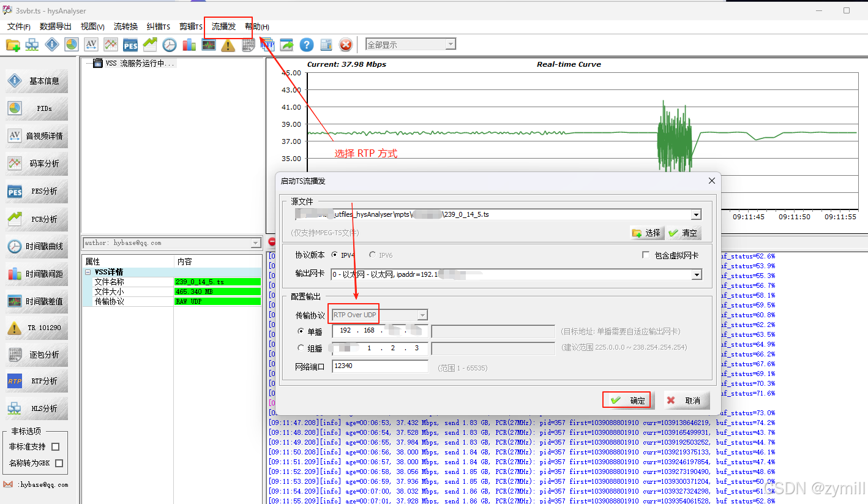Open PIDs panel in the left sidebar

(37, 108)
